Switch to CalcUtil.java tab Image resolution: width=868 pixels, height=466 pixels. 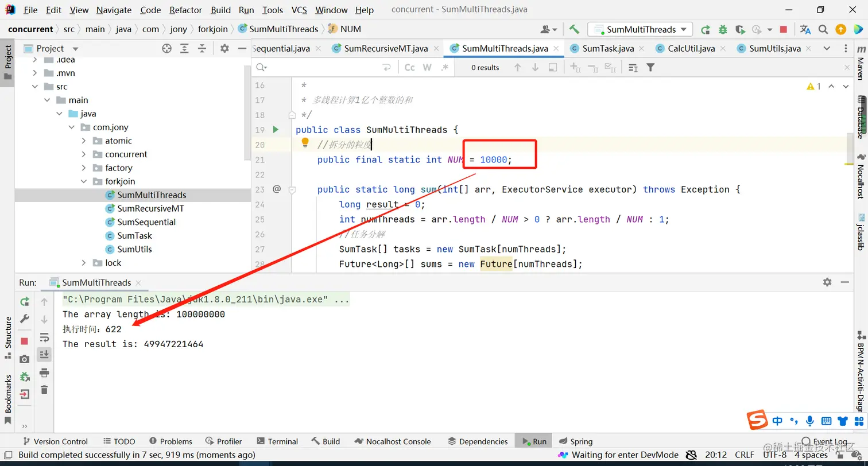(x=691, y=49)
